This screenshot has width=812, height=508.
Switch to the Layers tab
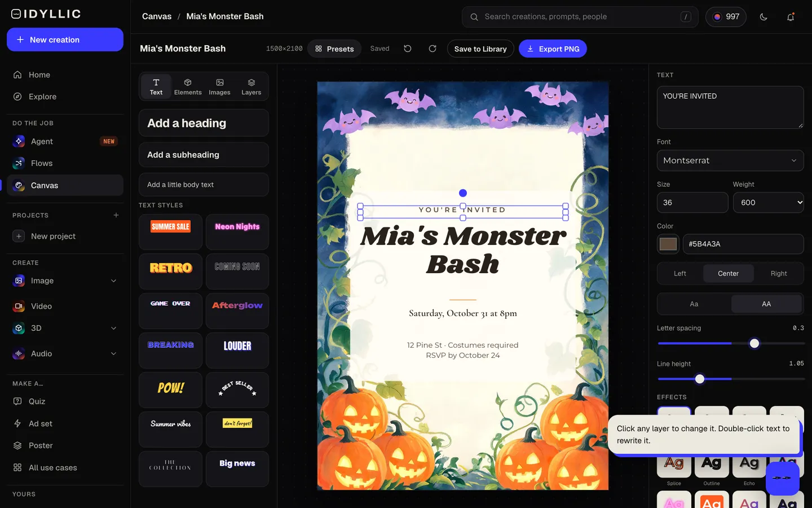tap(251, 86)
